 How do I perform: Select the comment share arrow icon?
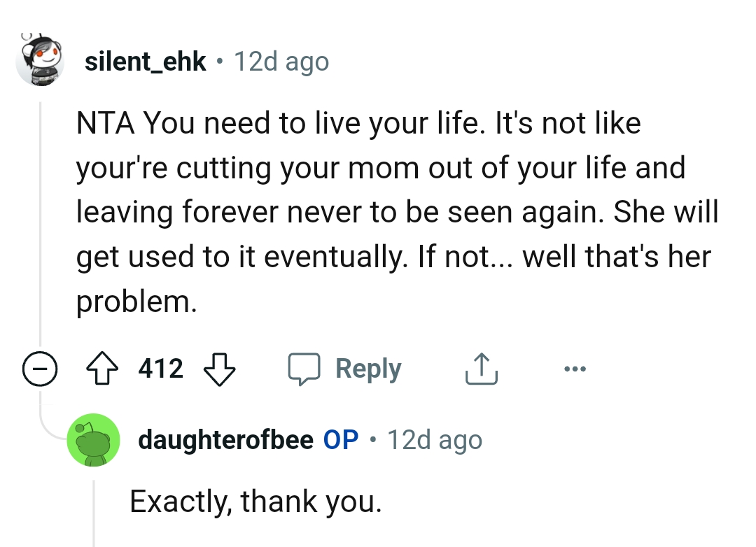[481, 369]
